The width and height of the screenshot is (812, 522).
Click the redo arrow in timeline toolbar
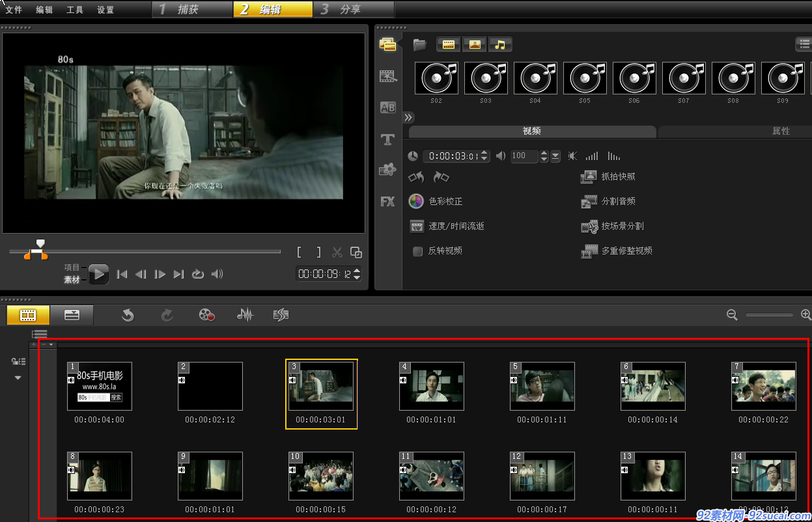[167, 315]
